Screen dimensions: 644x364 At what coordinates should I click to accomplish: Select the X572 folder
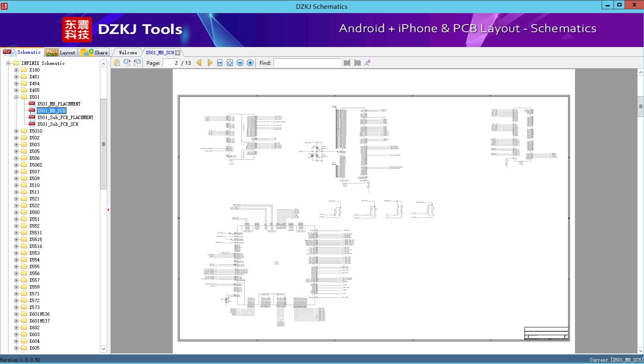(x=34, y=300)
